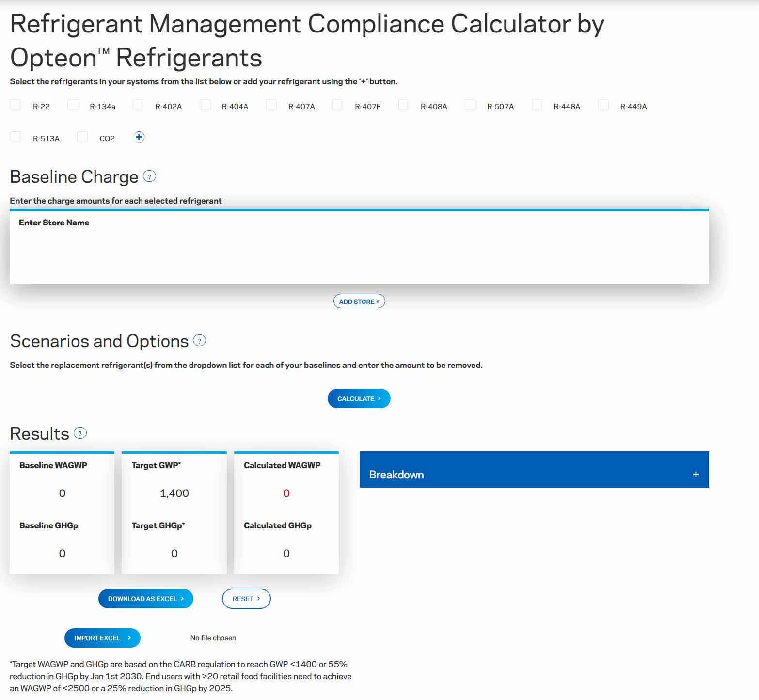Expand the Breakdown panel

point(534,470)
